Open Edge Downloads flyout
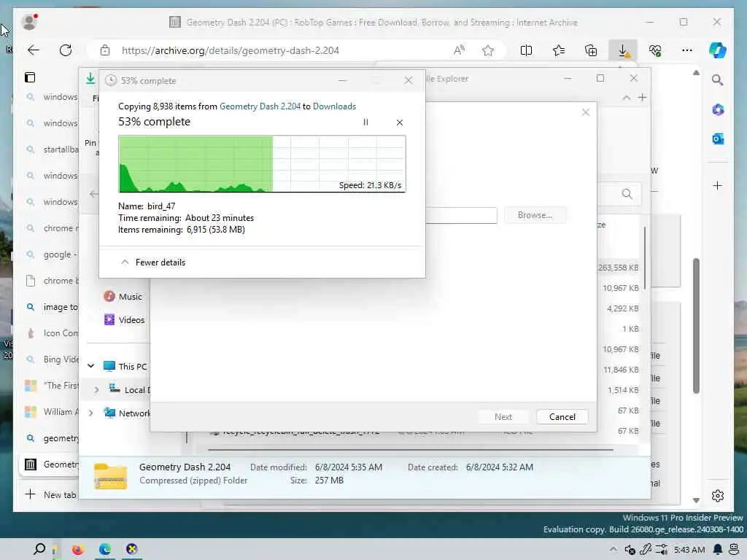This screenshot has width=747, height=560. click(623, 50)
